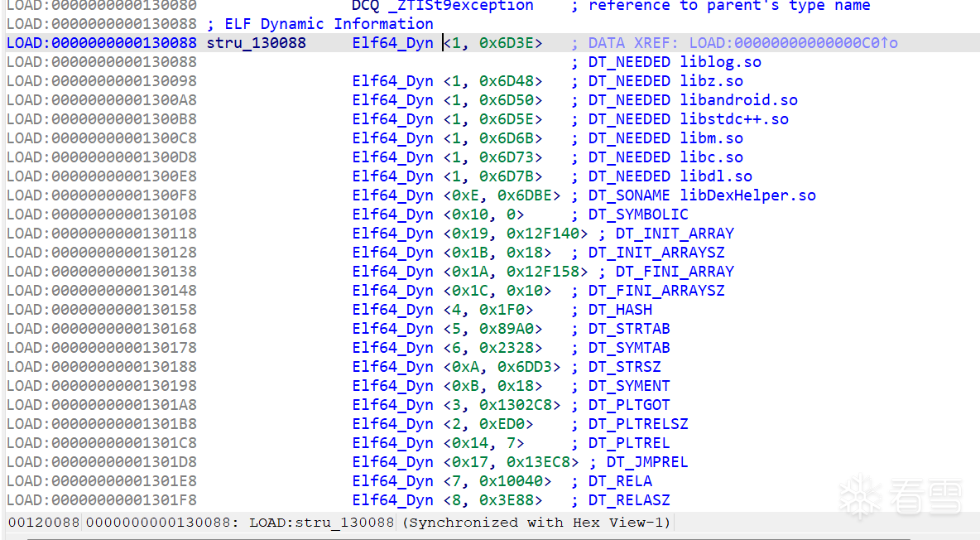980x540 pixels.
Task: Click the DT_NEEDED libandroid.so comment
Action: 693,100
